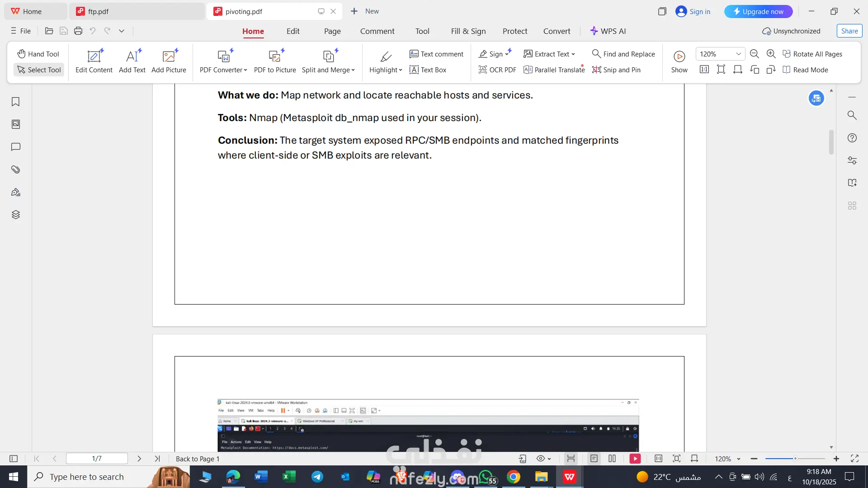Image resolution: width=868 pixels, height=488 pixels.
Task: Toggle the Select Tool
Action: tap(39, 70)
